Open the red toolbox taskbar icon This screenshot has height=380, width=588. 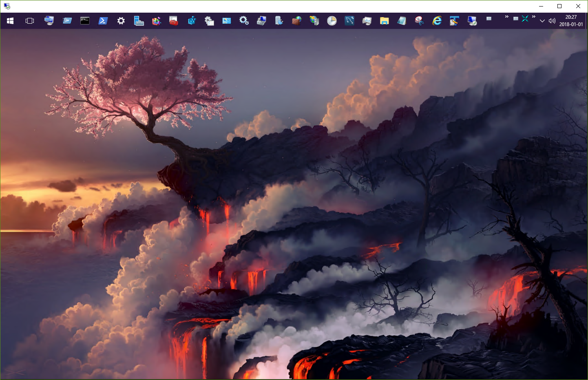174,21
